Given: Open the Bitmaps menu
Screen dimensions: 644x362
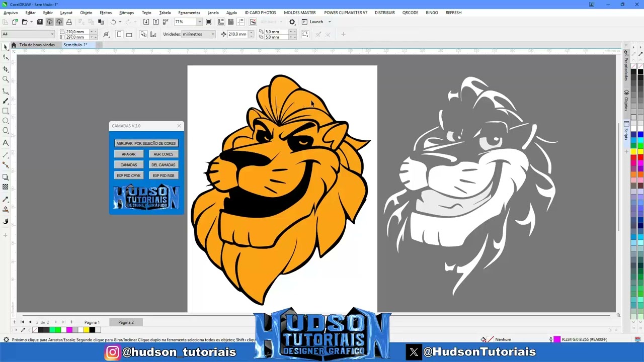Looking at the screenshot, I should pyautogui.click(x=126, y=13).
